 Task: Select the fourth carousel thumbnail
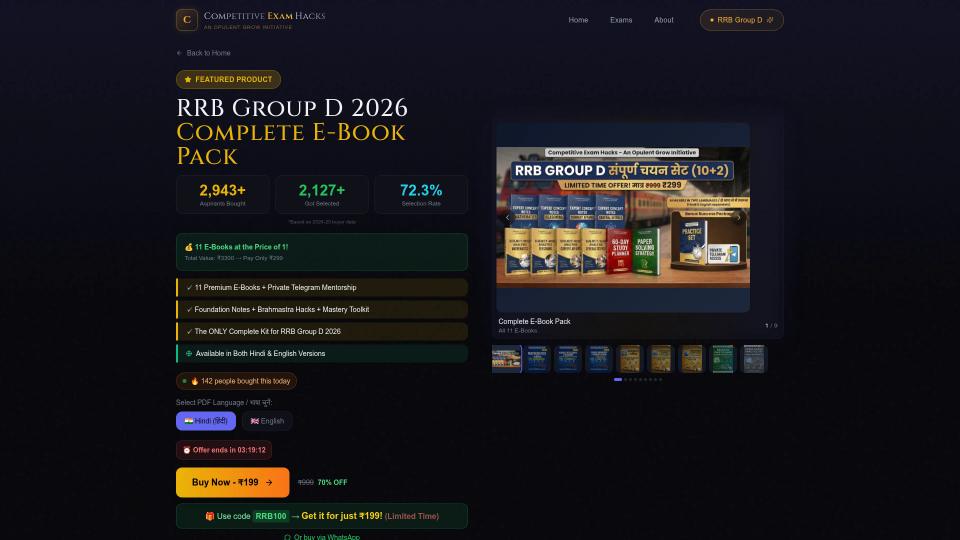pyautogui.click(x=599, y=359)
